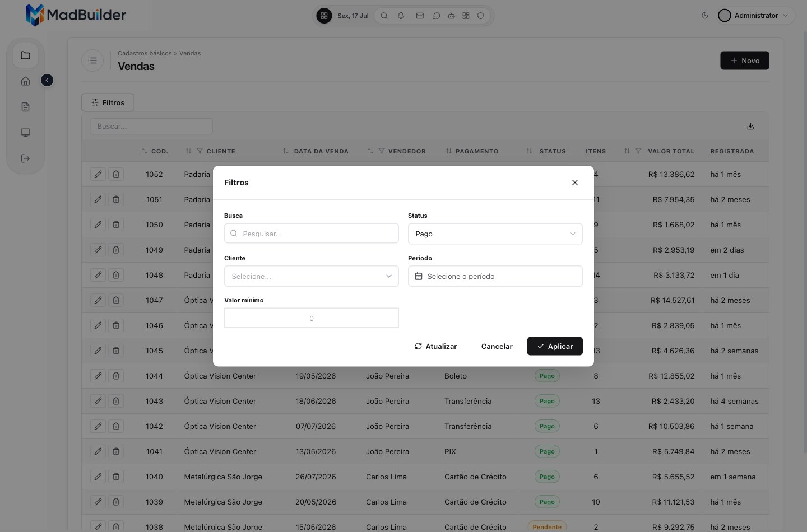Open notifications bell icon
Image resolution: width=807 pixels, height=532 pixels.
pos(401,16)
